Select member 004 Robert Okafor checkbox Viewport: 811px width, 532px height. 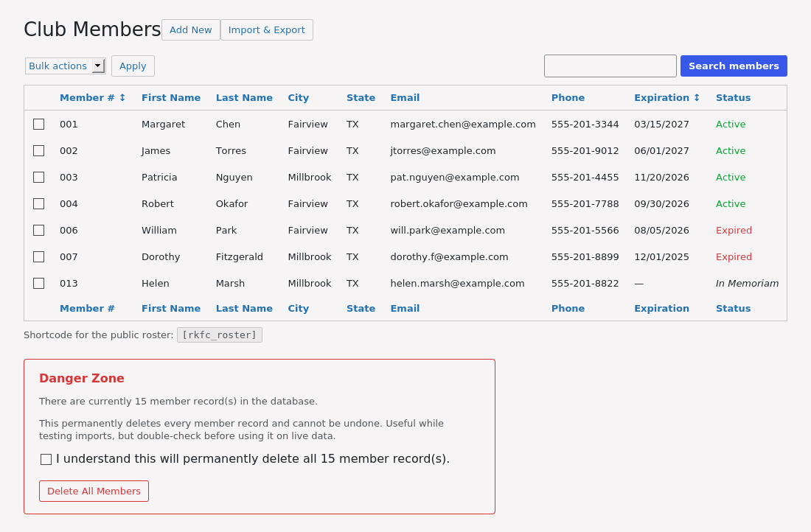tap(39, 203)
